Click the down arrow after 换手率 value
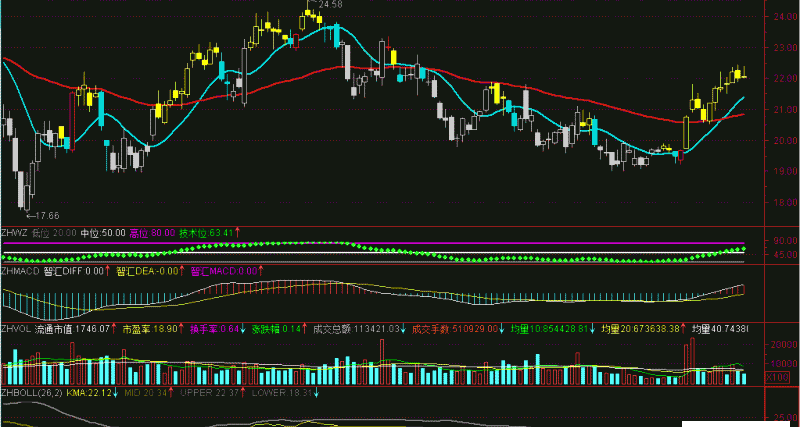 point(243,329)
